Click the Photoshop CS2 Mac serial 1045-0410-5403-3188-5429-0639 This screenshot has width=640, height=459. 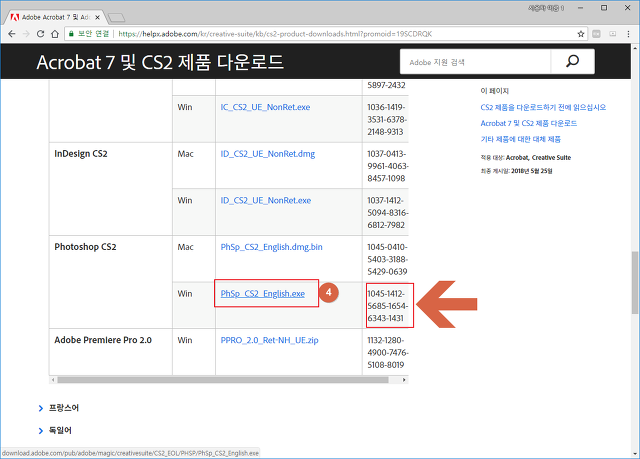tap(387, 259)
